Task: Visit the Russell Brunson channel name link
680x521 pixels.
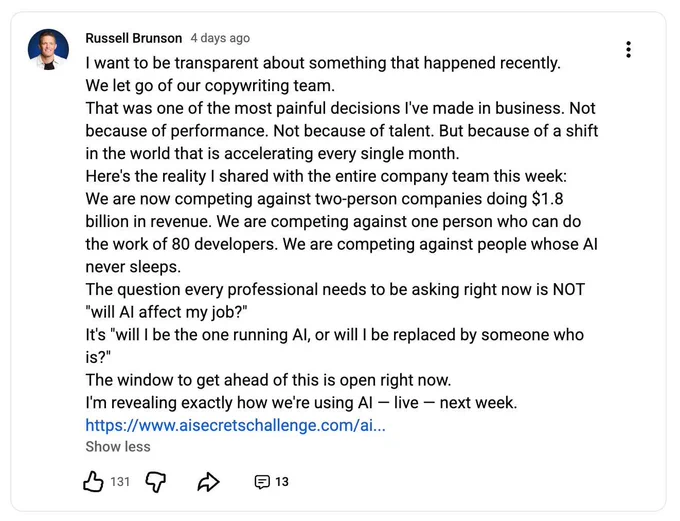Action: pos(134,38)
